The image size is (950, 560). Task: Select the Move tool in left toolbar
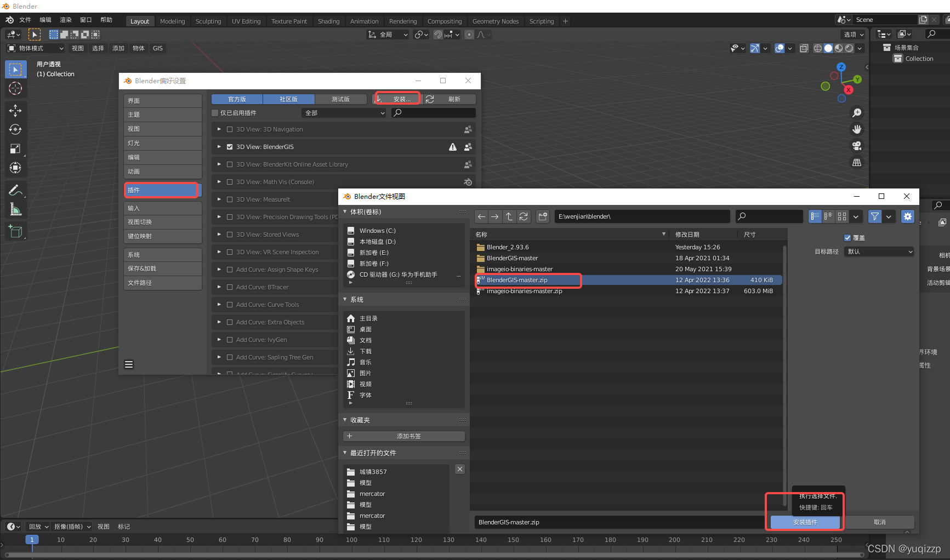click(15, 111)
